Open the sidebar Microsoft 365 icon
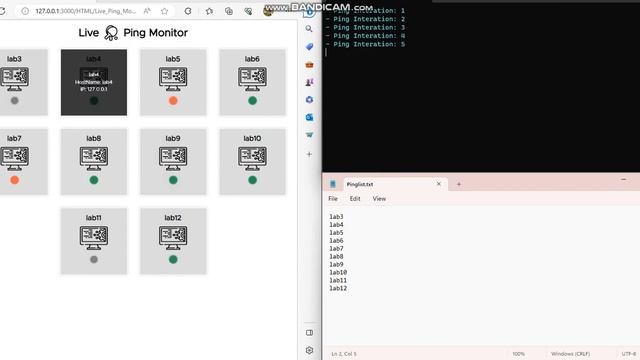The height and width of the screenshot is (360, 640). pos(309,100)
